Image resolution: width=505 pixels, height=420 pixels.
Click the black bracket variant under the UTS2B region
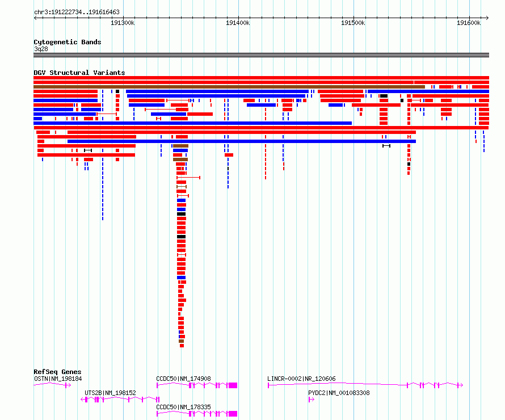(88, 150)
